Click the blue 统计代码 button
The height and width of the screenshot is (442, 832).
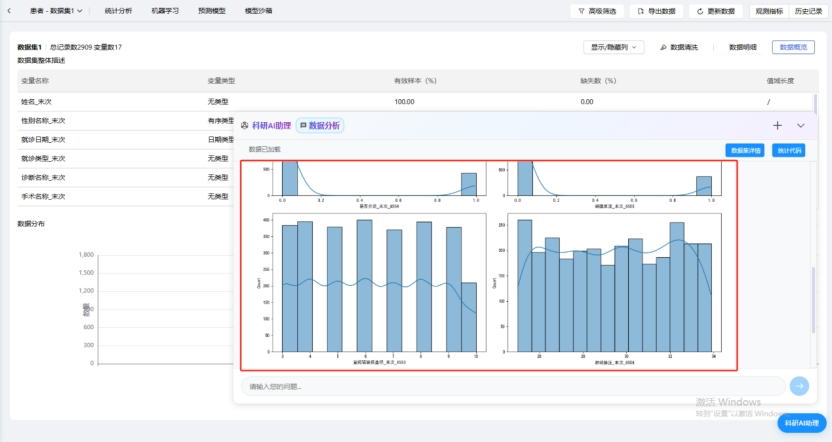coord(788,151)
